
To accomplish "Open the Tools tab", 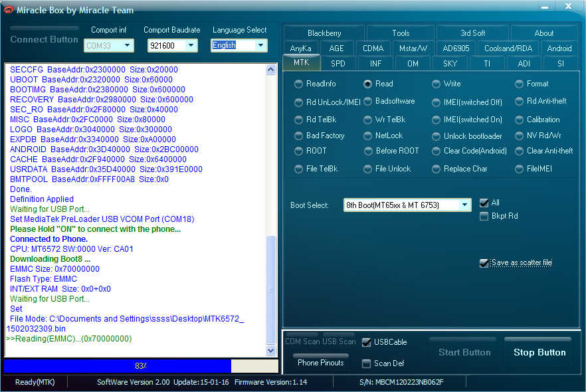I will 401,33.
